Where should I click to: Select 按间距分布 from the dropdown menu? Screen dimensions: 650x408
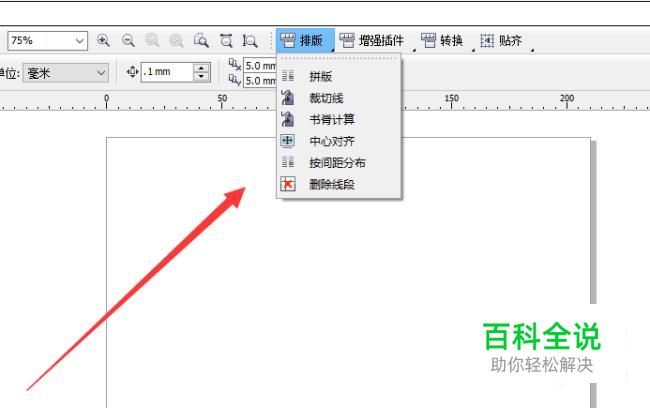[339, 163]
